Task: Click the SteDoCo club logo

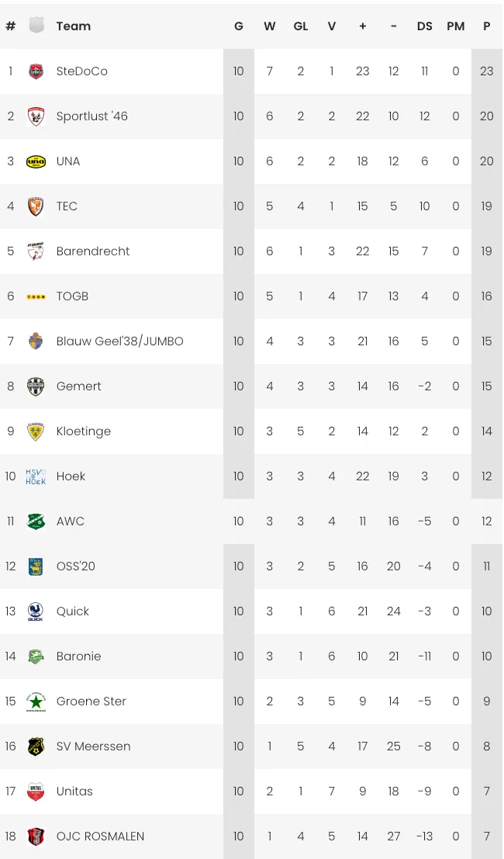Action: (x=36, y=71)
